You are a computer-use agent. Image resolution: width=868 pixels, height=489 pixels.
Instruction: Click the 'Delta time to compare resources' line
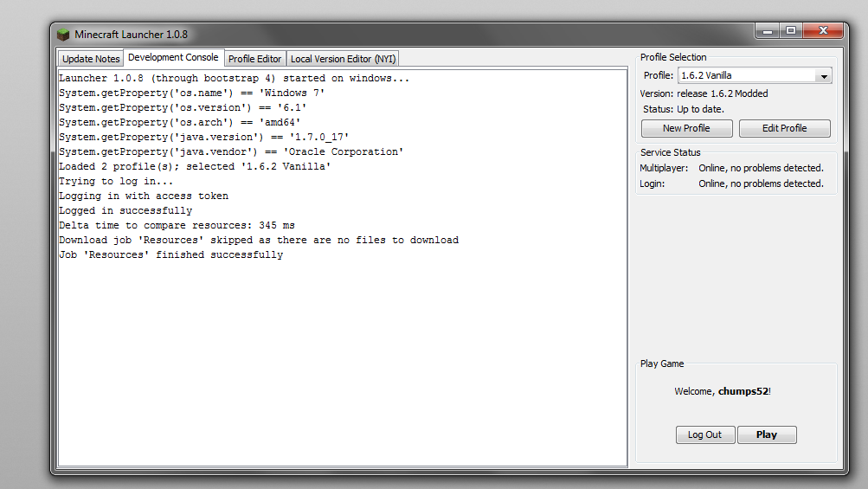coord(177,225)
